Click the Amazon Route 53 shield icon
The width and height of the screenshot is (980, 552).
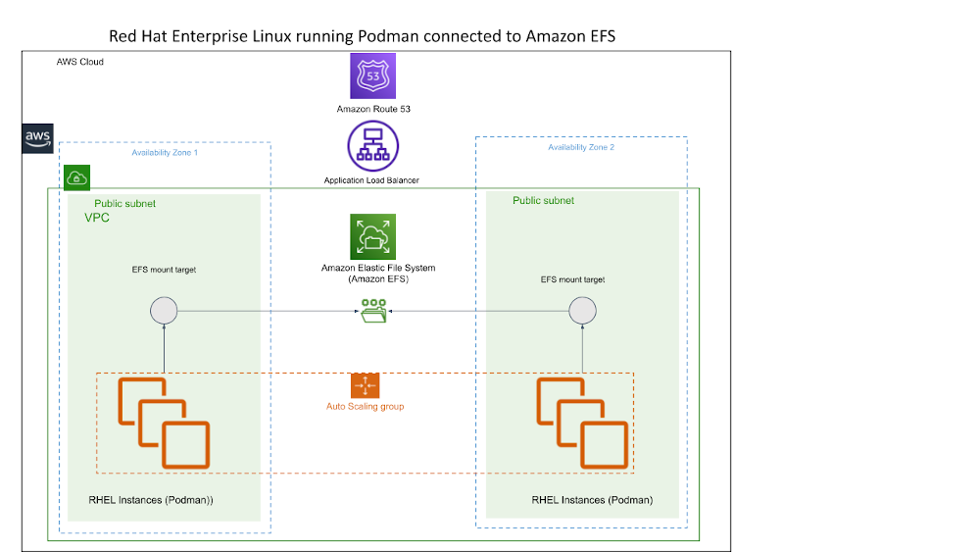pos(373,75)
